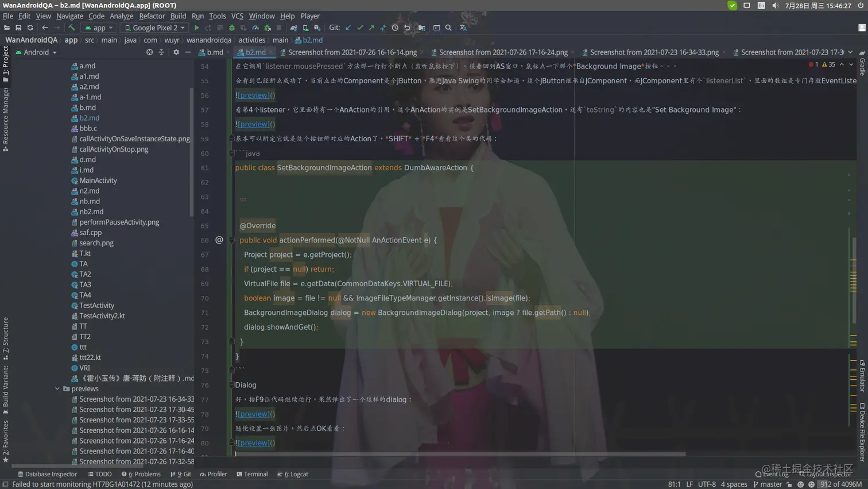
Task: Open the hidden editor tabs dropdown arrow
Action: click(x=850, y=52)
